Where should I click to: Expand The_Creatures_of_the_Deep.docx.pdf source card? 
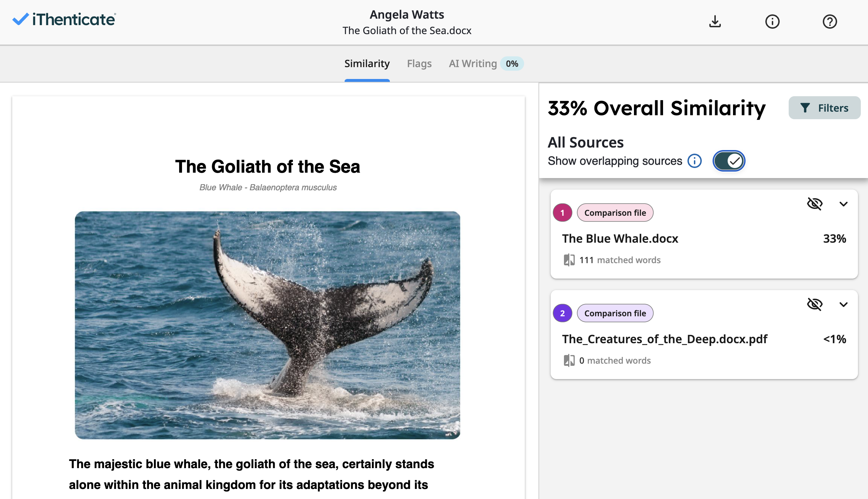click(x=843, y=304)
